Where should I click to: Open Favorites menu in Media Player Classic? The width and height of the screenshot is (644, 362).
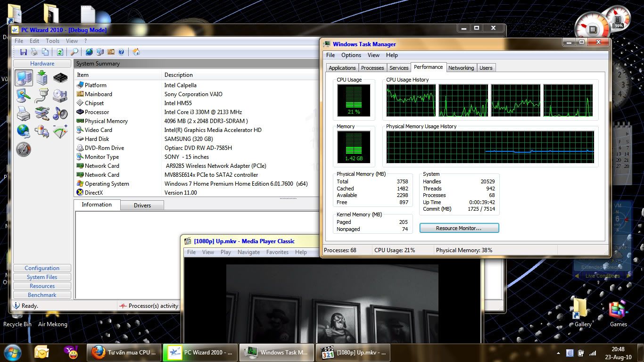277,252
